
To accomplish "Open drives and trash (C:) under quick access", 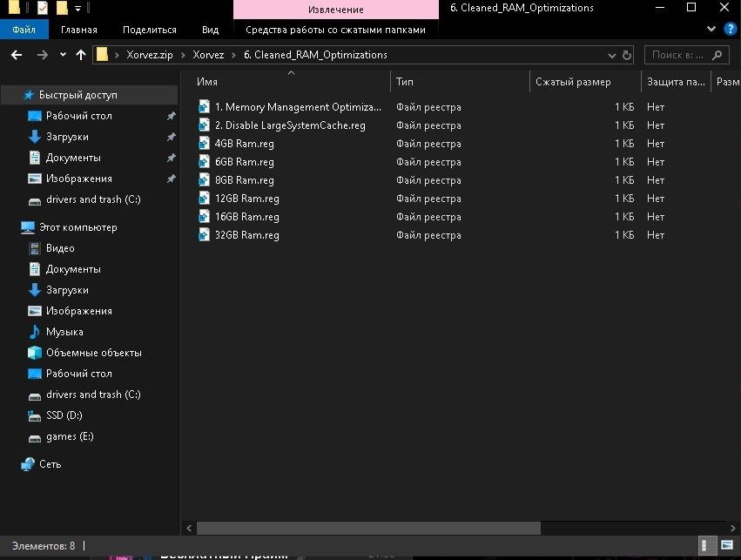I will (93, 199).
